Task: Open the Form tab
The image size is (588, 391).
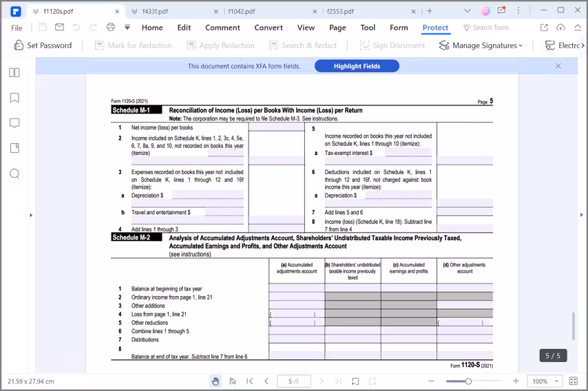Action: [399, 28]
